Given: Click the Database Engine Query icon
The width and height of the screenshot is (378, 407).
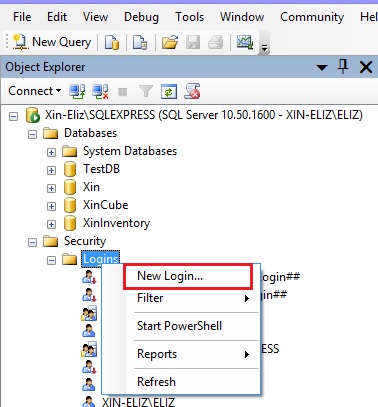Looking at the screenshot, I should click(112, 42).
